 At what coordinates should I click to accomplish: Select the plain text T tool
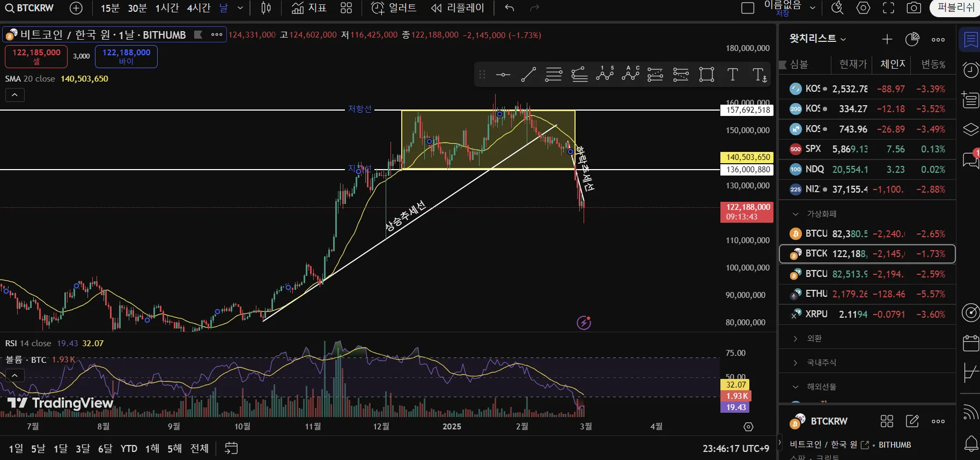[733, 75]
